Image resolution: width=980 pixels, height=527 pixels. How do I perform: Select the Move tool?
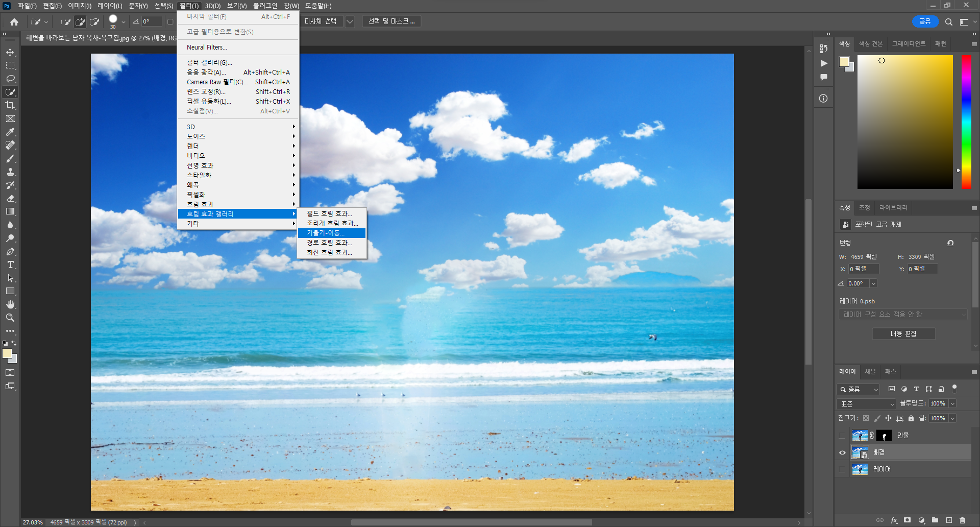[10, 53]
